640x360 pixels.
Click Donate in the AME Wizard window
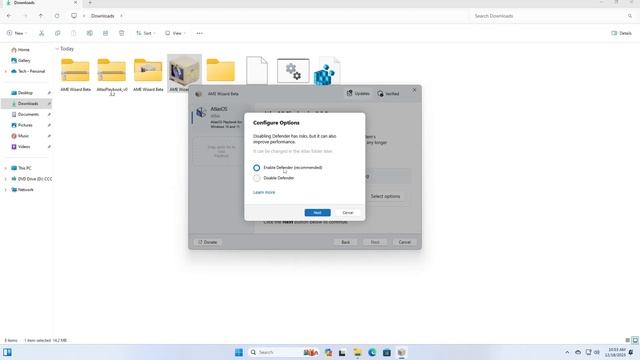(208, 242)
